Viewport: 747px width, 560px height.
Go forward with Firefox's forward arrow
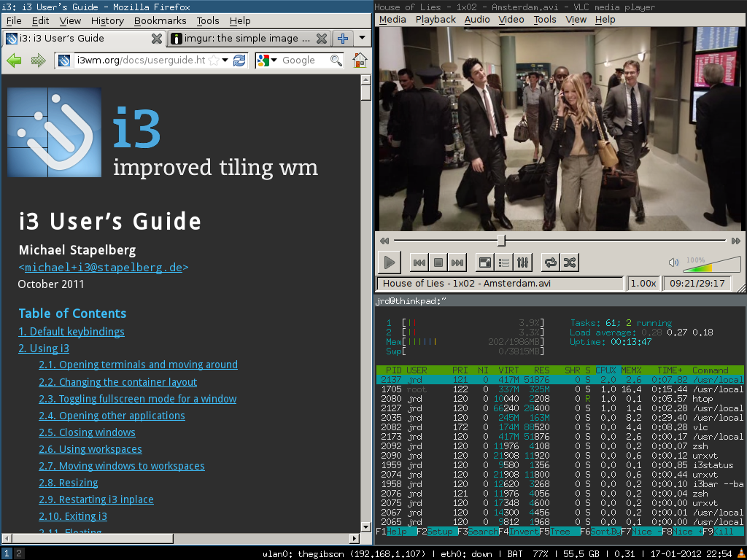pos(38,61)
